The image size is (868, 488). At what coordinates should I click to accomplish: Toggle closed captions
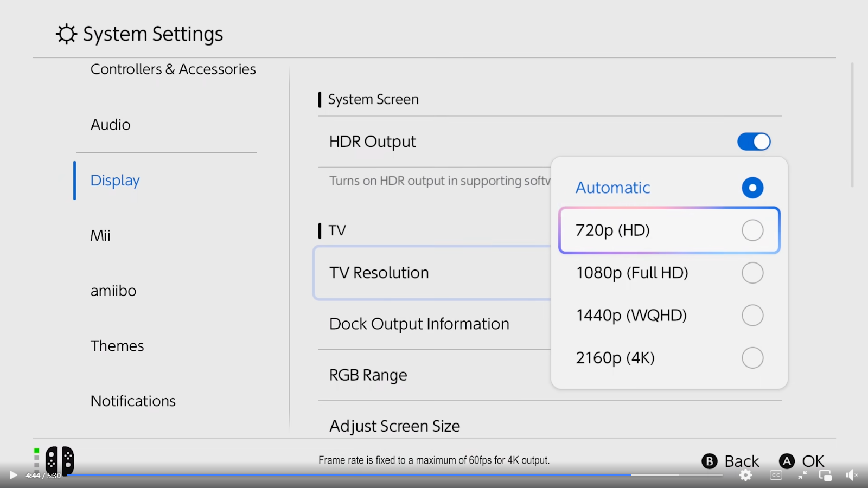pos(776,476)
